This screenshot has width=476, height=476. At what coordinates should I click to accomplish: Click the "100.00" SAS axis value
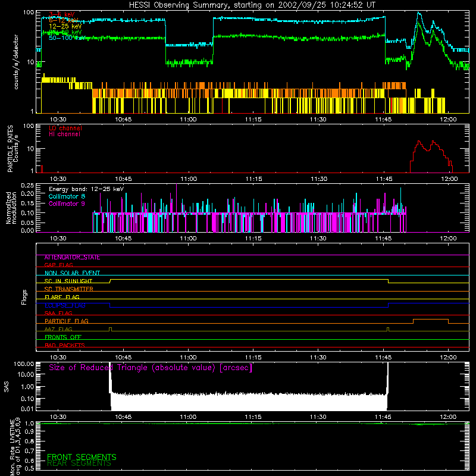tap(24, 364)
